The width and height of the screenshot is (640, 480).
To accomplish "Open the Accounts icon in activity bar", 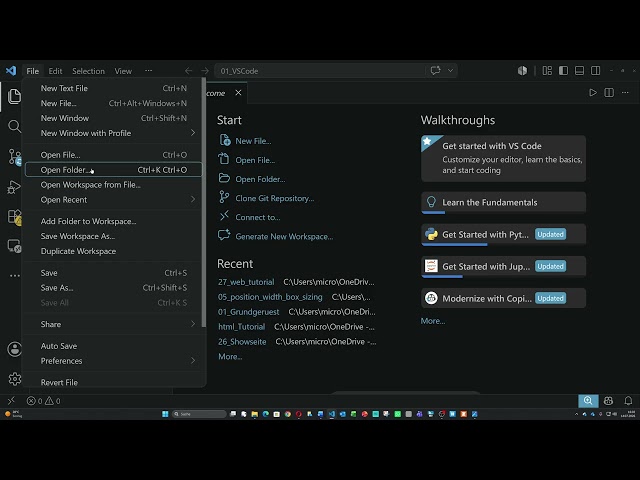I will [x=15, y=349].
